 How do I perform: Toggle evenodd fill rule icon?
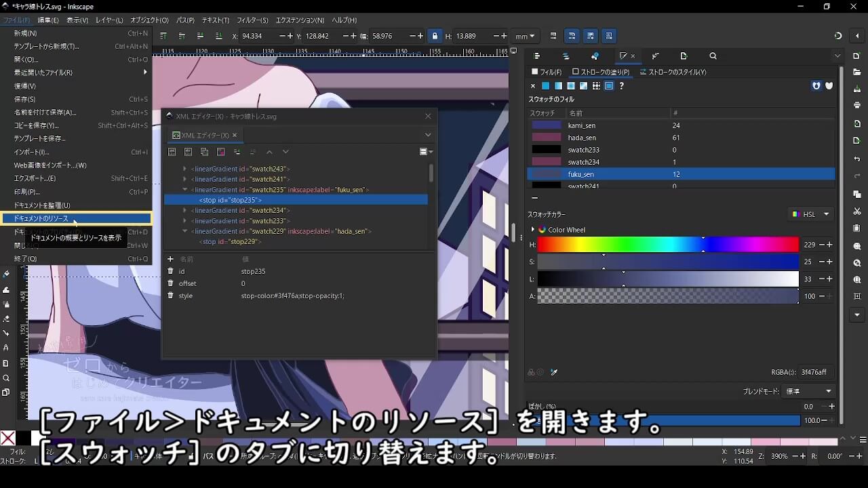pos(816,86)
